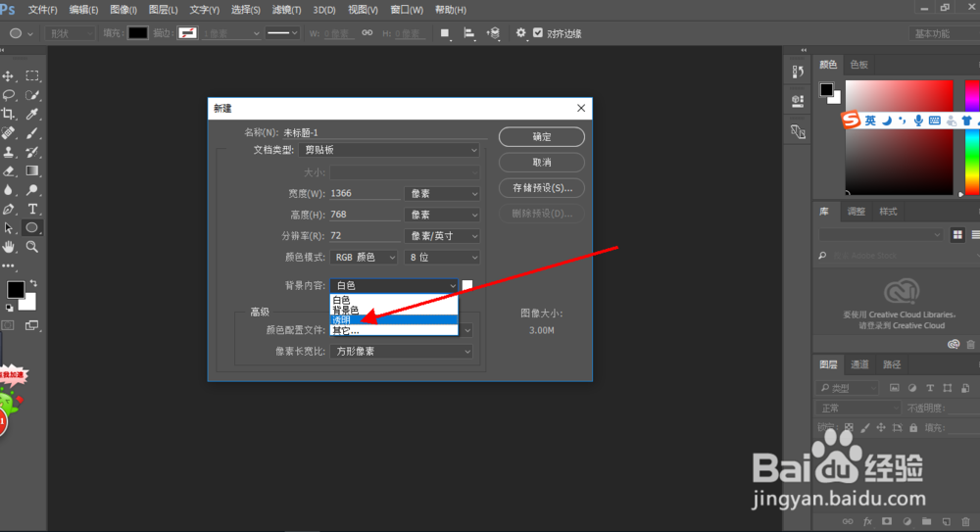This screenshot has width=980, height=532.
Task: Select the Gradient tool
Action: tap(32, 170)
